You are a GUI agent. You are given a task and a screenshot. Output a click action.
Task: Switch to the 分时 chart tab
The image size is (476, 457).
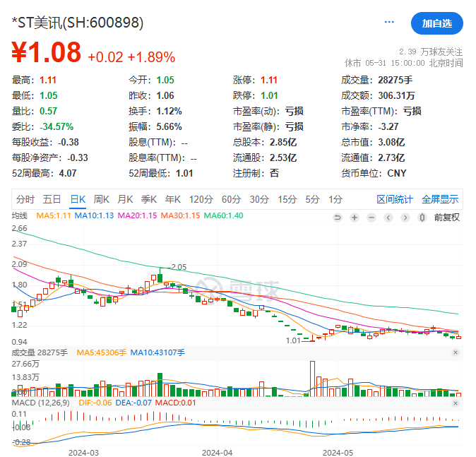(x=25, y=198)
